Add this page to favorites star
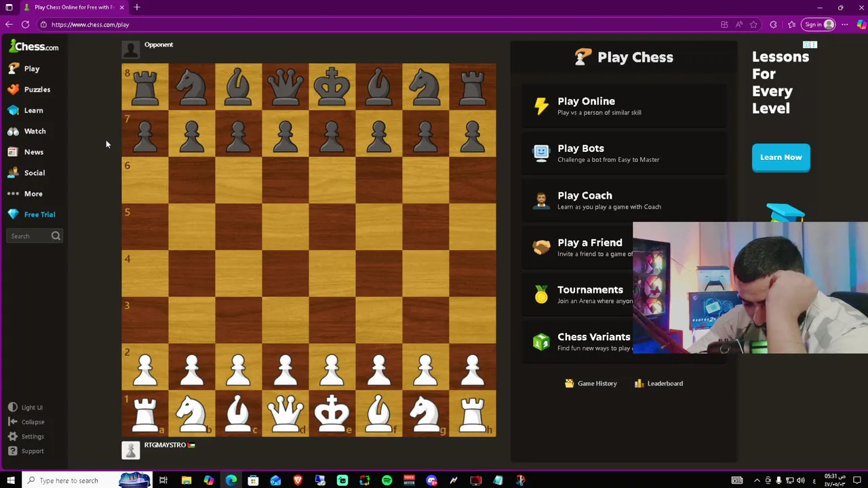868x488 pixels. coord(753,24)
